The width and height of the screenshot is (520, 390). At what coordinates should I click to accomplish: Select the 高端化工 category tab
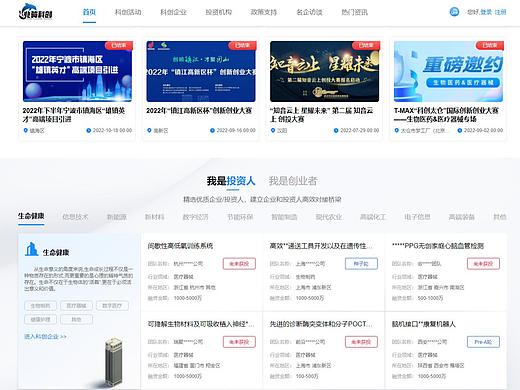click(373, 217)
